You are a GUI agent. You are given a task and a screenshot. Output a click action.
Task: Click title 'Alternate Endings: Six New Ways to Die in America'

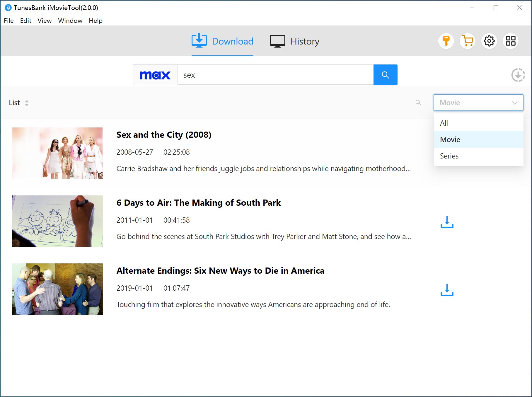(220, 271)
